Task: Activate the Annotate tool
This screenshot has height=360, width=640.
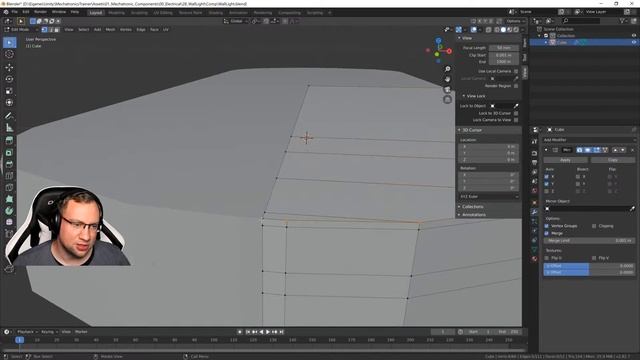Action: 9,116
